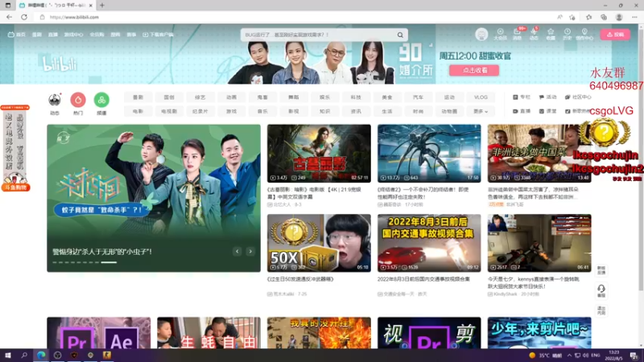Open the 专栏 column link icon

tap(522, 97)
